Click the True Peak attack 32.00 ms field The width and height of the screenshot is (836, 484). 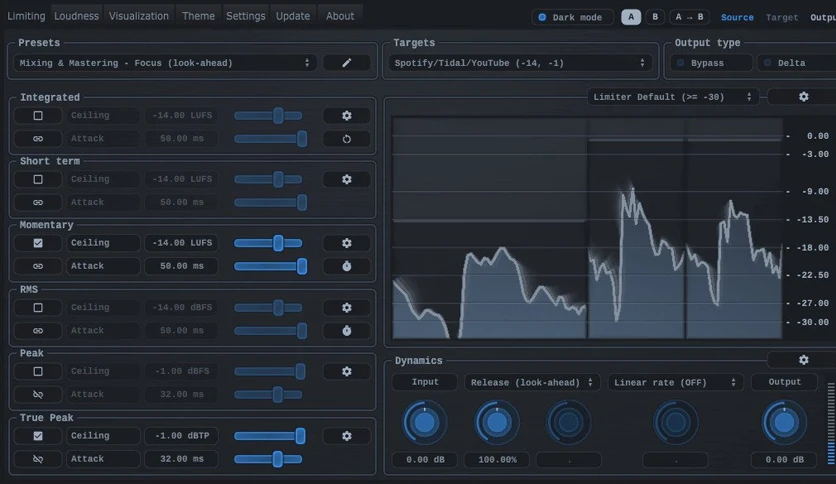tap(181, 459)
